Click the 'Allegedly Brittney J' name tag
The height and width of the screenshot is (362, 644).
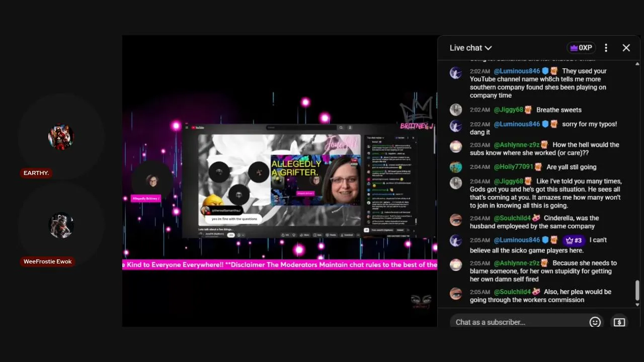point(145,199)
